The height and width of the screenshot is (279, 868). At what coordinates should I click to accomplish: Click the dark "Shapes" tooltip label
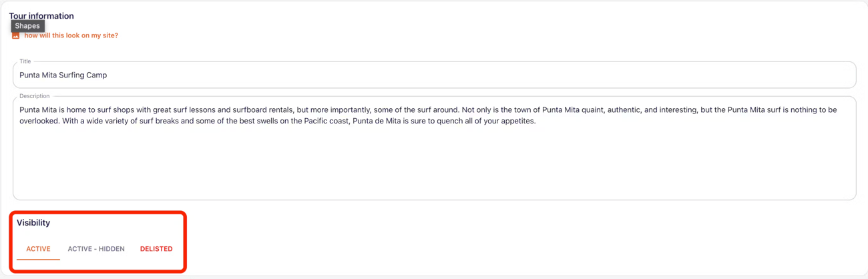tap(27, 26)
